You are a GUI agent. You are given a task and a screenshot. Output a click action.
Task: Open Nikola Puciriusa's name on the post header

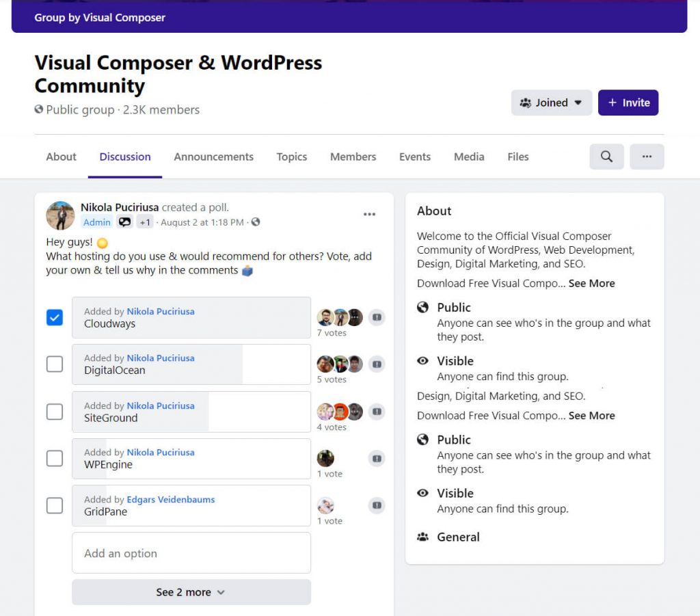click(x=120, y=207)
